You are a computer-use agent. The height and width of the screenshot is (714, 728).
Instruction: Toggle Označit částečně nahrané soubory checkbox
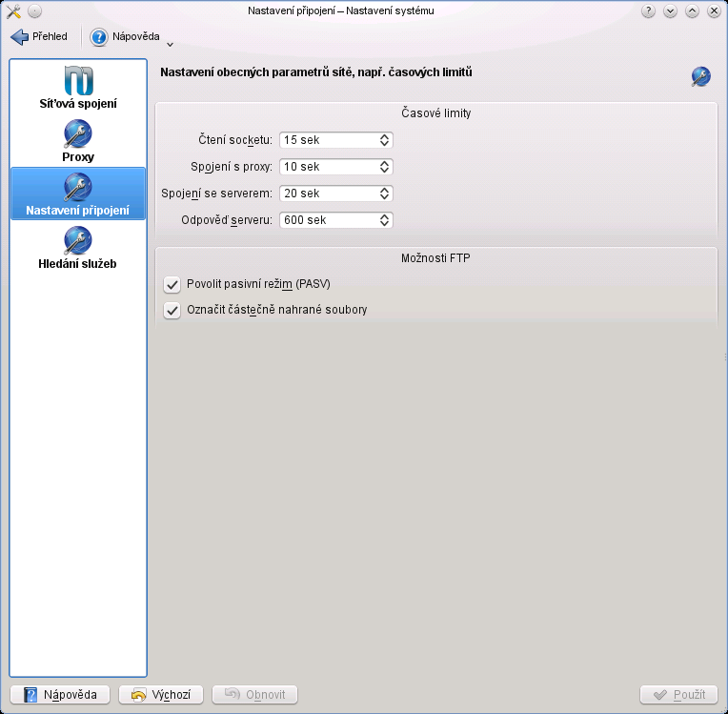[x=172, y=310]
